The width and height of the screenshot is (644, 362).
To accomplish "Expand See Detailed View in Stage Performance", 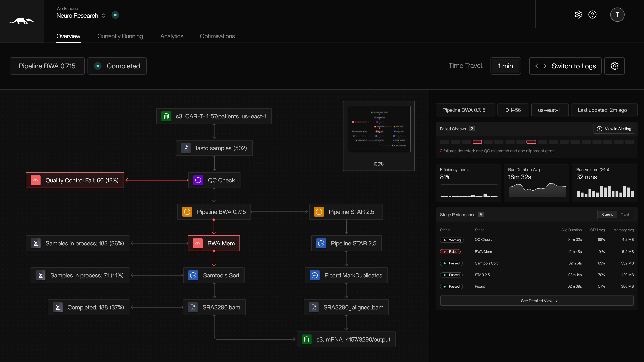I will point(536,300).
